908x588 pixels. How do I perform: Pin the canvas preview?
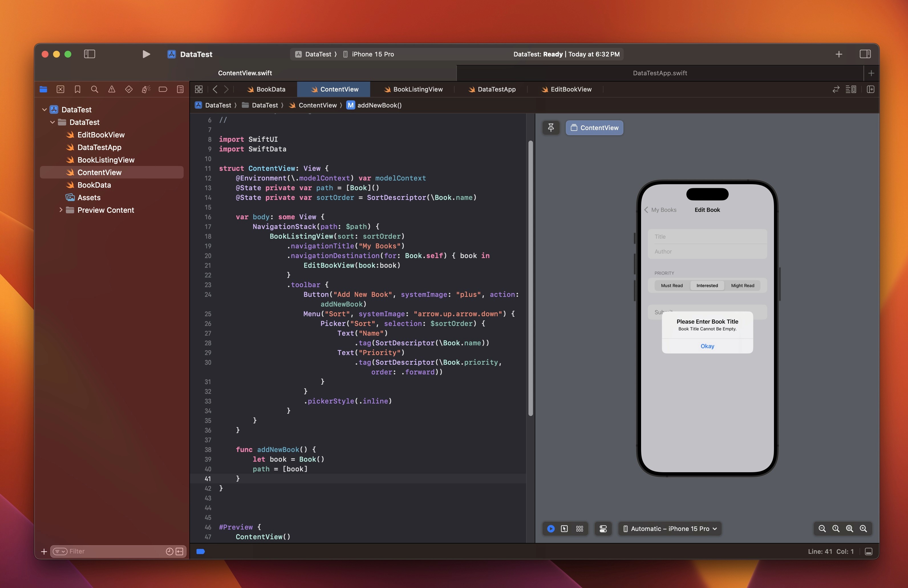point(550,128)
